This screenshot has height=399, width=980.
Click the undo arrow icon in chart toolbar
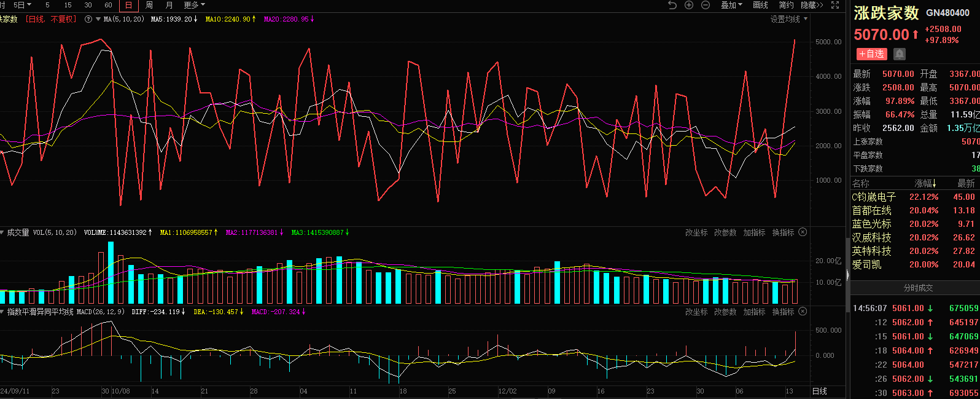click(x=672, y=5)
